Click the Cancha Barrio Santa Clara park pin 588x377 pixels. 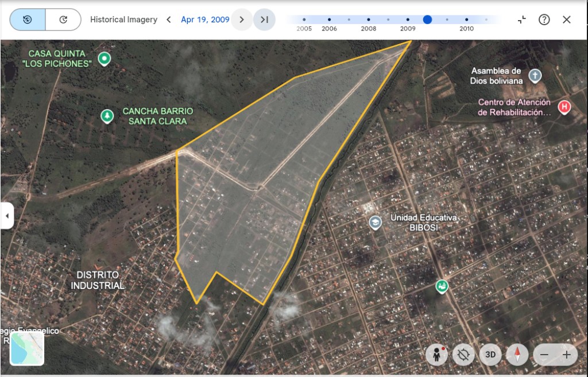point(106,116)
